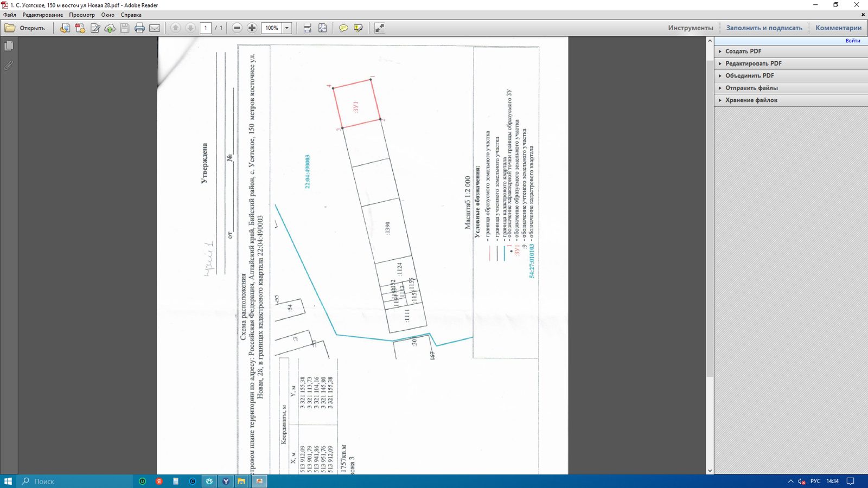This screenshot has width=868, height=488.
Task: Click the print document icon
Action: pos(139,28)
